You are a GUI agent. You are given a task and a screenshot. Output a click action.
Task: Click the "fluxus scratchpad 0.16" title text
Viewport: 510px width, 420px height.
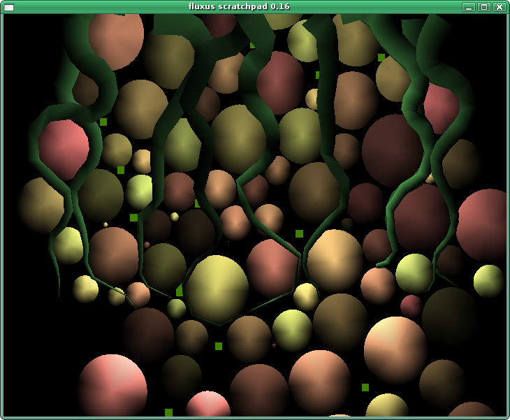(x=239, y=6)
